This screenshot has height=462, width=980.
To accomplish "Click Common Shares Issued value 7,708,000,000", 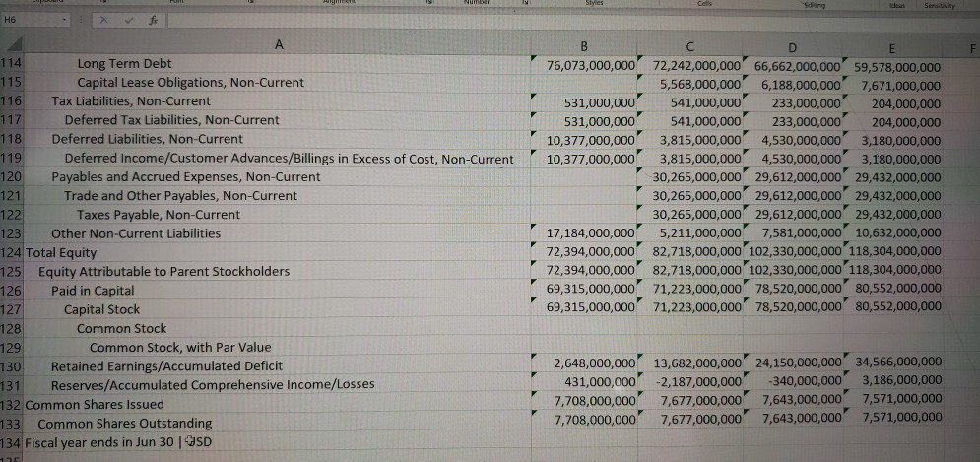I will coord(595,400).
